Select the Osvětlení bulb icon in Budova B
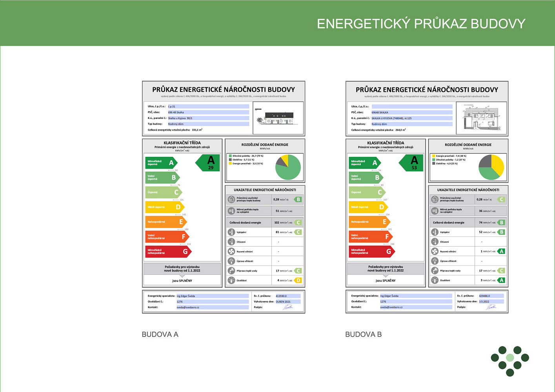The height and width of the screenshot is (392, 555). [435, 280]
